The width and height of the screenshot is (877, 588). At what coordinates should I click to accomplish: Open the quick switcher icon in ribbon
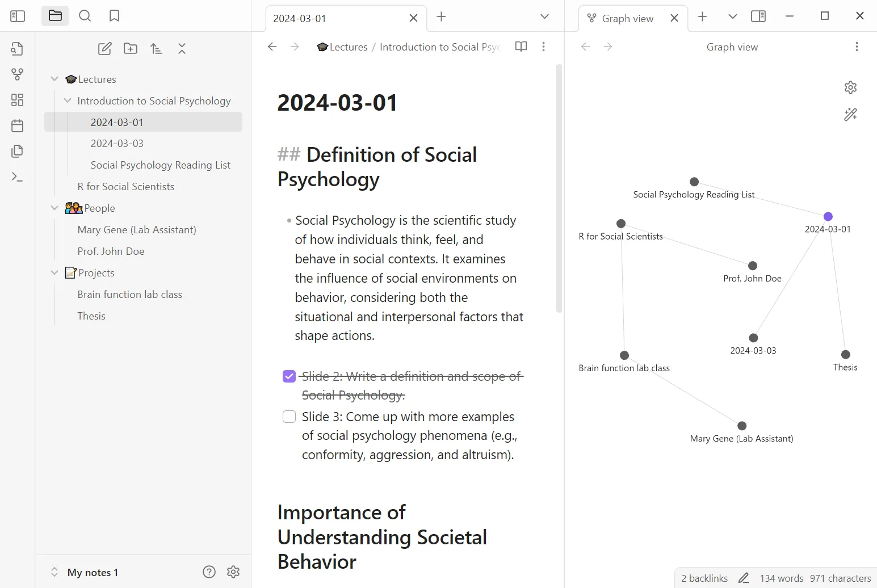point(17,49)
